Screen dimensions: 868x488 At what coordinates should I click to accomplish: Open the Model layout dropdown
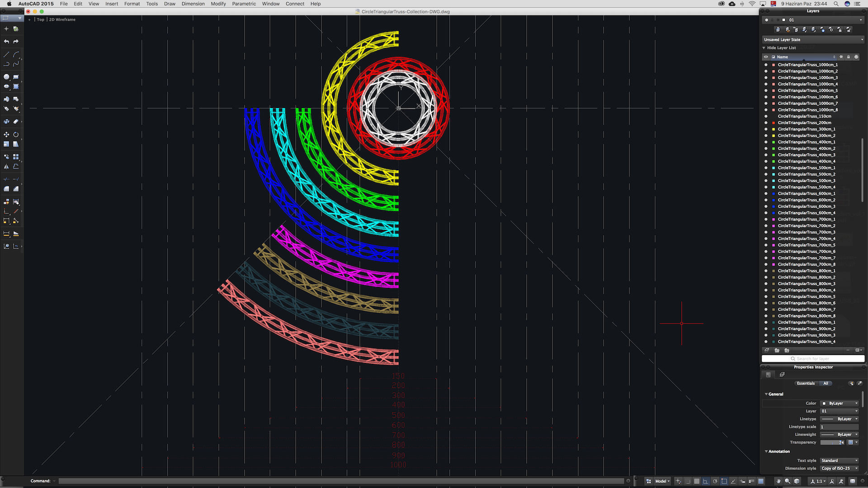point(663,481)
